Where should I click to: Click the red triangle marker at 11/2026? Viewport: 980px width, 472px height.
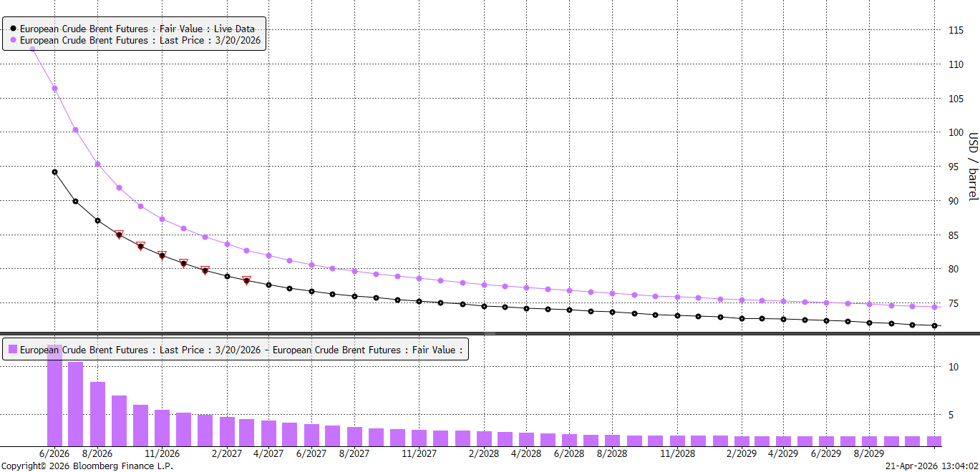pyautogui.click(x=162, y=255)
